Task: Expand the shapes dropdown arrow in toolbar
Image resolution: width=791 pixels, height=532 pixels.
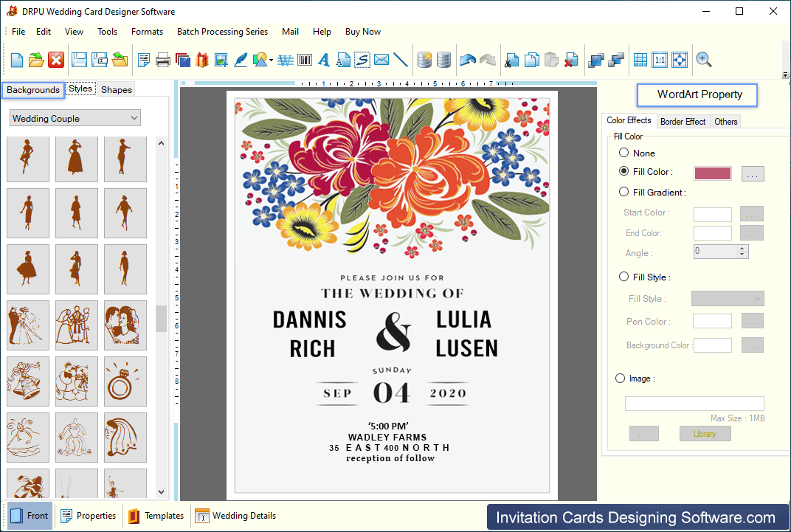Action: (x=271, y=61)
